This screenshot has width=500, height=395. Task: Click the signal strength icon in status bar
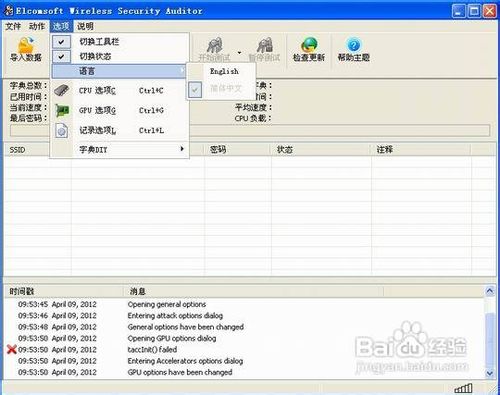tap(463, 388)
